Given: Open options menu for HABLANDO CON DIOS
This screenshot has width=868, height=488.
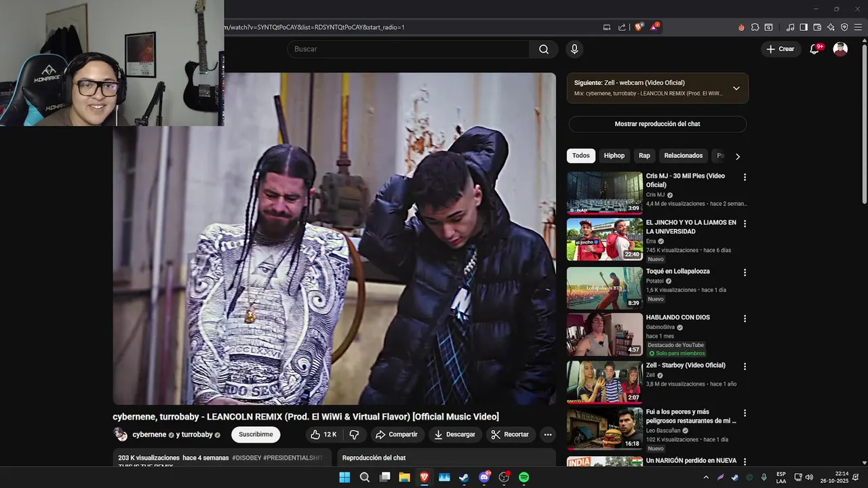Looking at the screenshot, I should (745, 319).
